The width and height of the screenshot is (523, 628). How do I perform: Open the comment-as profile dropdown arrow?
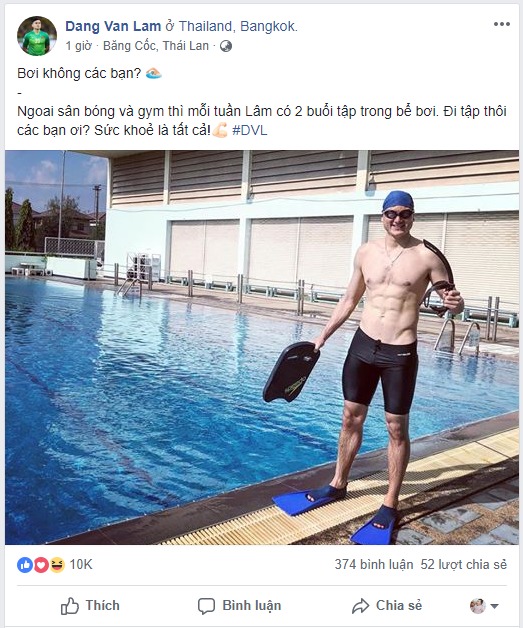tap(494, 606)
